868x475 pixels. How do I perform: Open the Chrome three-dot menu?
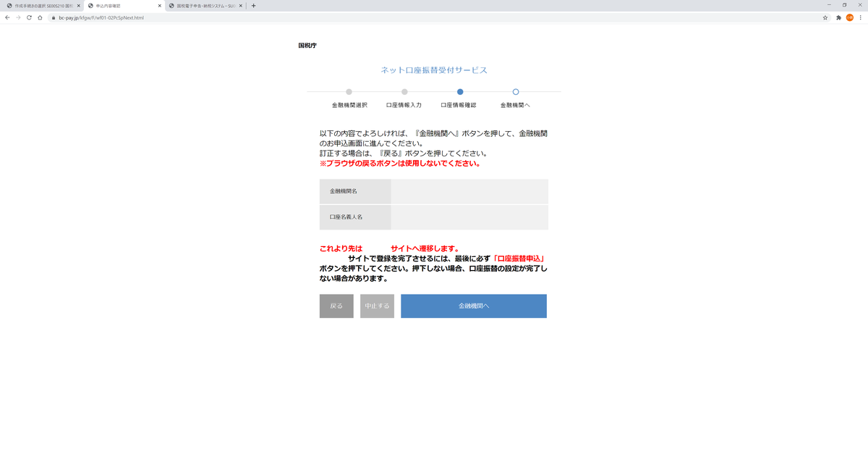click(x=861, y=17)
